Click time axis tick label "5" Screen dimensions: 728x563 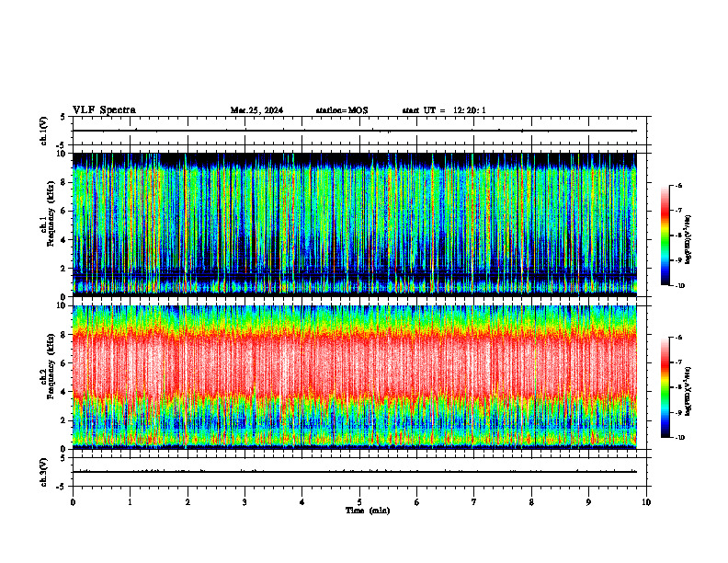[x=359, y=502]
